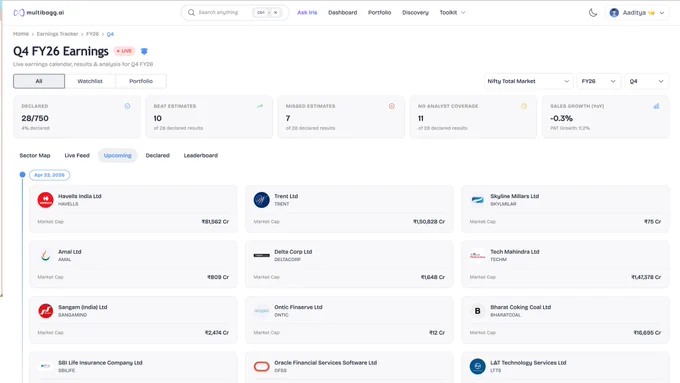Open the Aaditya account dropdown chevron

click(x=662, y=13)
